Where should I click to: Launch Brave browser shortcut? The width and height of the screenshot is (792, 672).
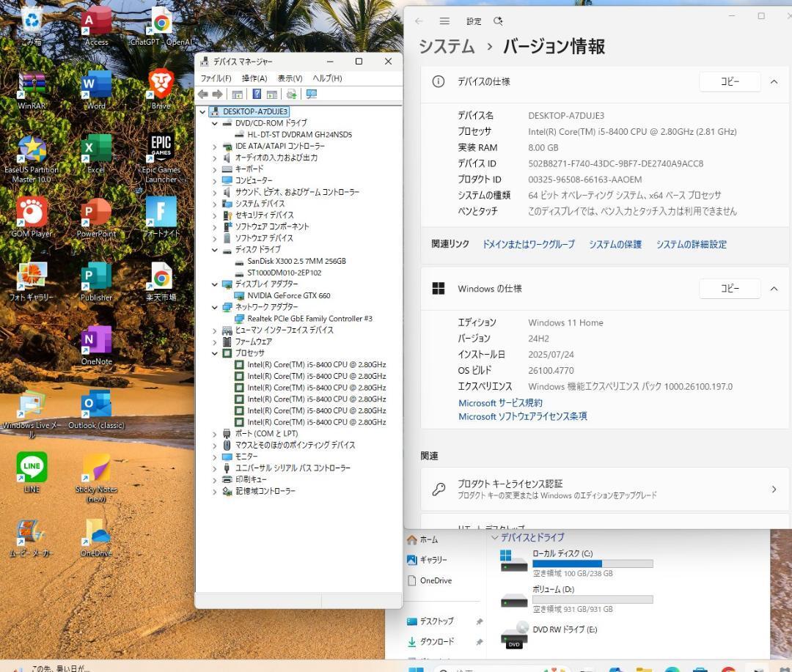[161, 90]
